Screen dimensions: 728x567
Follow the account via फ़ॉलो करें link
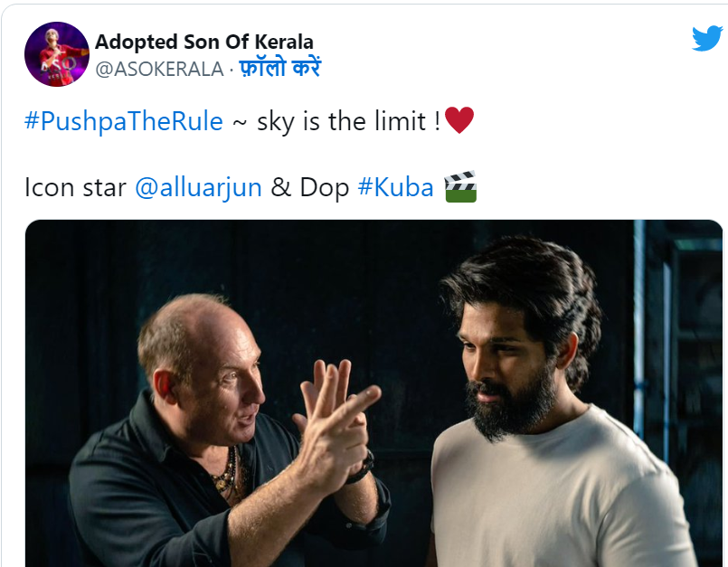pos(280,68)
